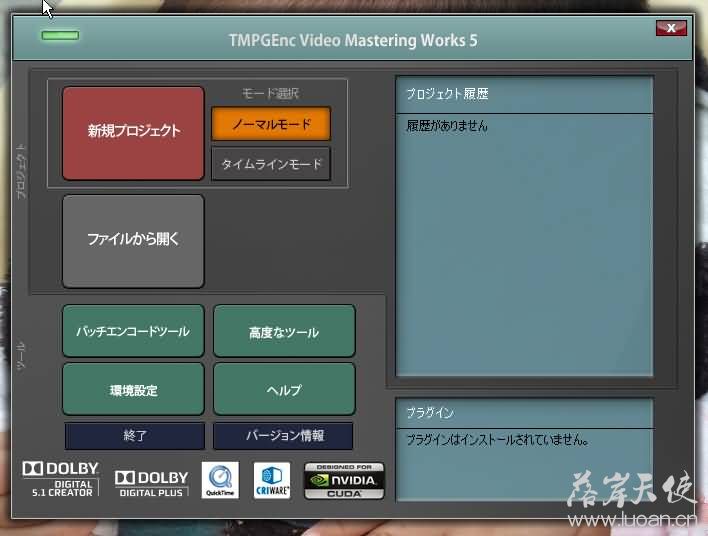The height and width of the screenshot is (536, 708).
Task: Start a 新規プロジェクト (new project)
Action: coord(133,133)
